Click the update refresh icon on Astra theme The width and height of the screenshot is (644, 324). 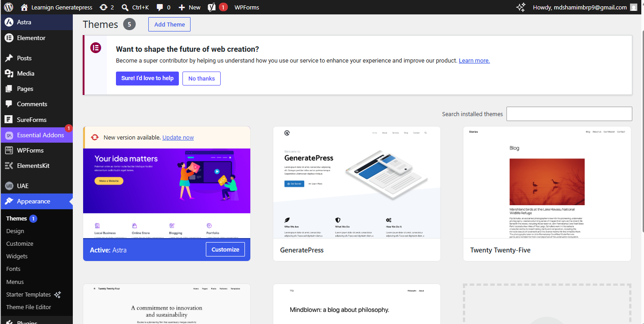click(95, 138)
